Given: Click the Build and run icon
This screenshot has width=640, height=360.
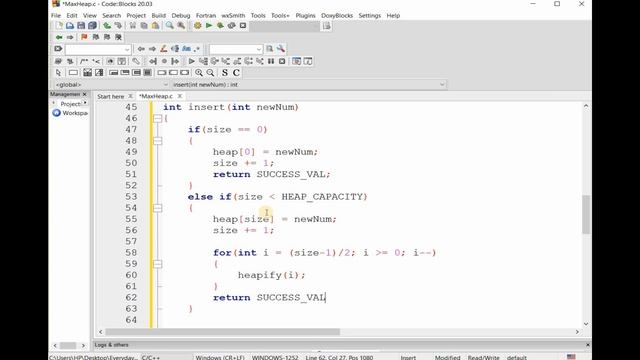Looking at the screenshot, I should click(220, 26).
